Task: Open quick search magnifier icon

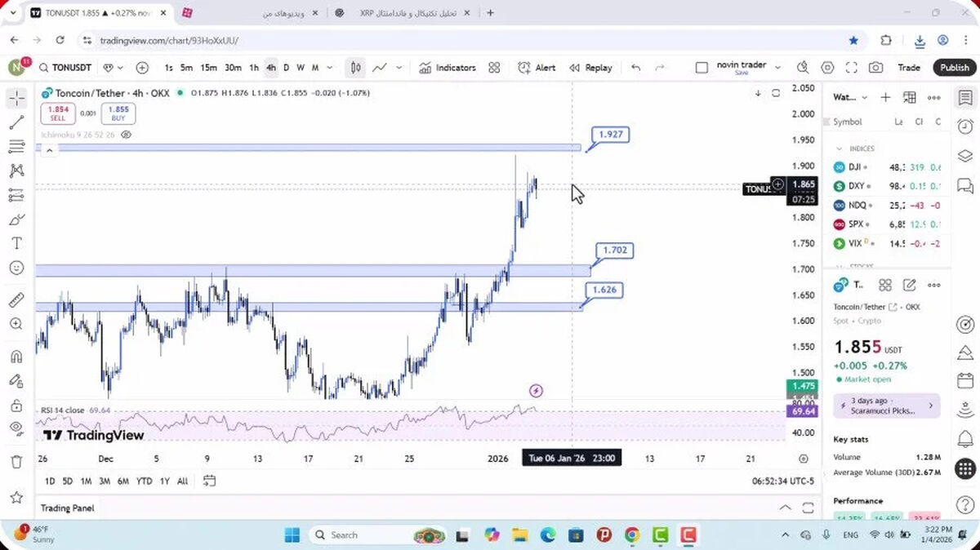Action: (803, 68)
